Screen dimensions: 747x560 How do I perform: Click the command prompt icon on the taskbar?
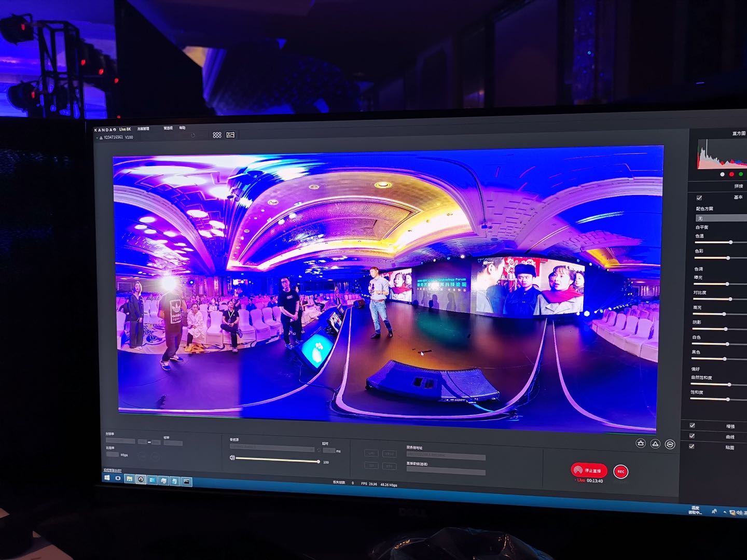pyautogui.click(x=186, y=482)
